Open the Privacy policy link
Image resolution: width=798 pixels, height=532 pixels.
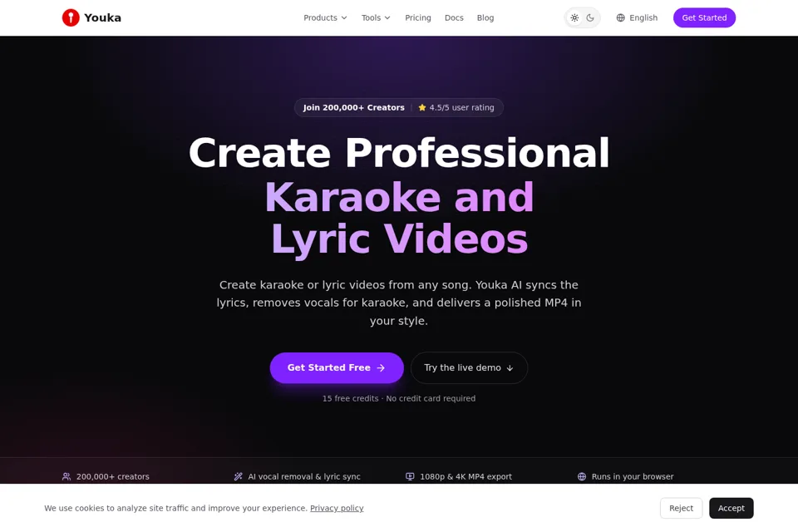(x=337, y=508)
